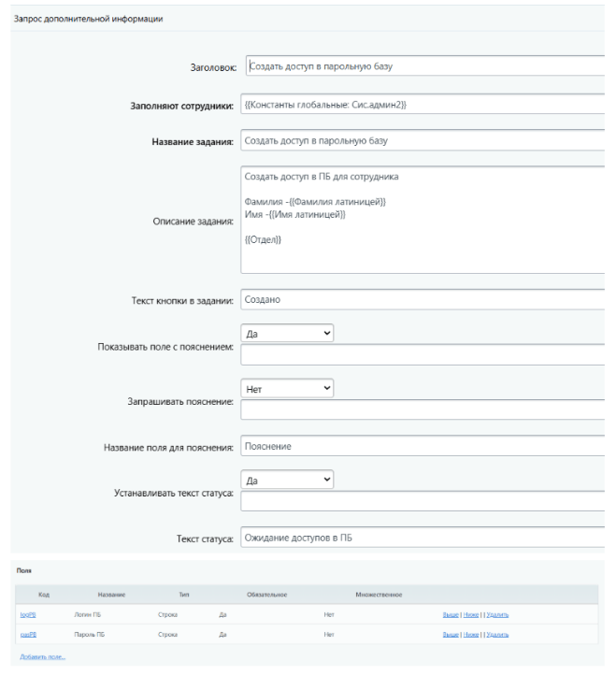
Task: Focus the Текст статуса input field
Action: pos(423,538)
